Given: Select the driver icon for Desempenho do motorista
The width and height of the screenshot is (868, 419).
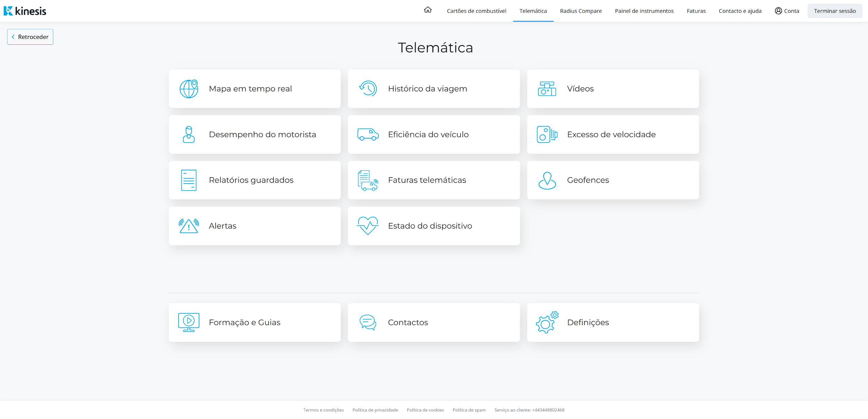Looking at the screenshot, I should [189, 134].
